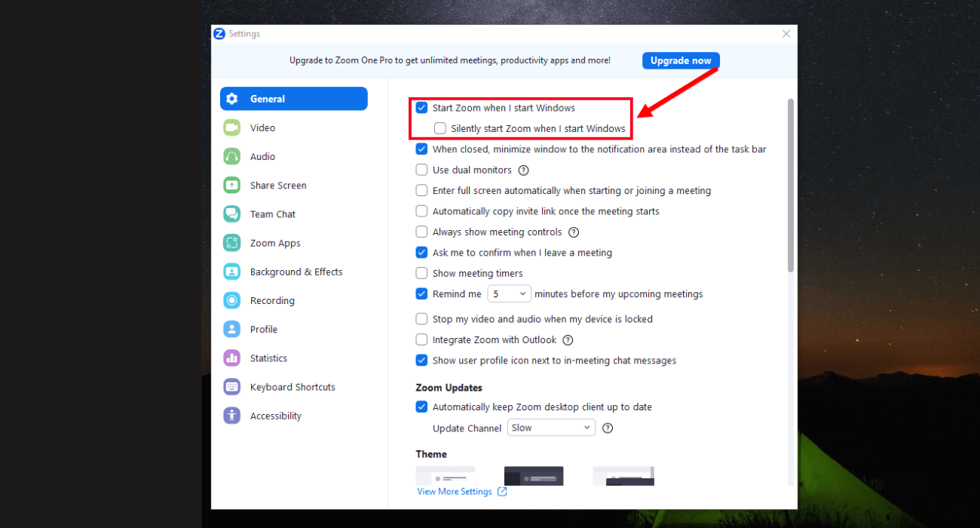Check Always show meeting controls
Screen dimensions: 980x528
421,232
